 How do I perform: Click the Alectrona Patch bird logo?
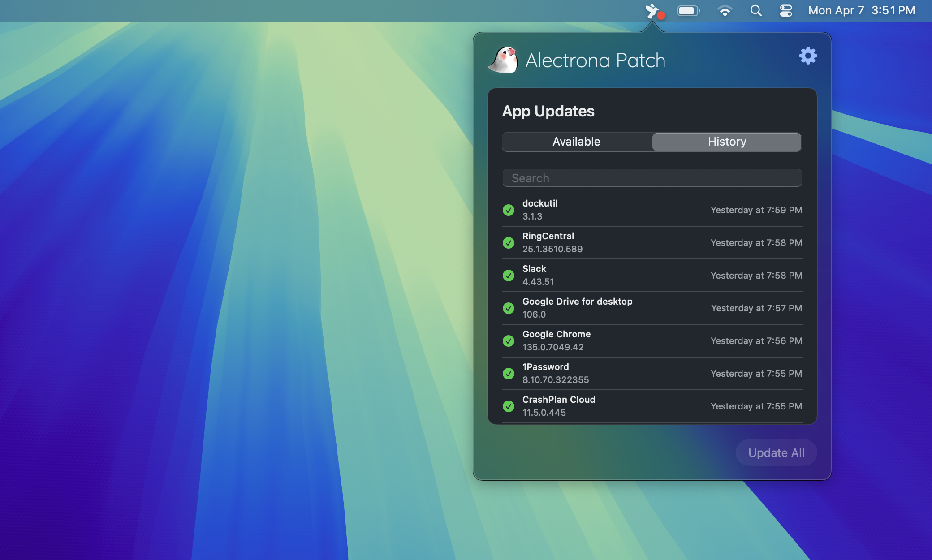[504, 60]
